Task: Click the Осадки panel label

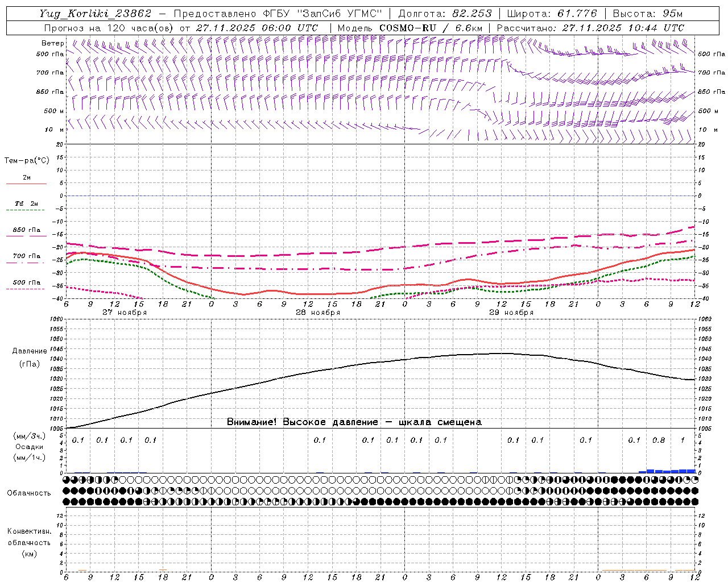Action: click(x=30, y=447)
